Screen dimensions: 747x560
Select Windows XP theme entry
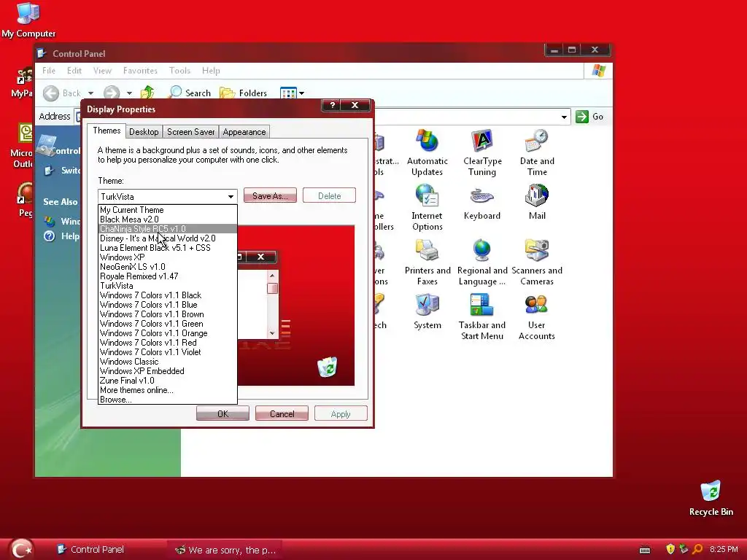pyautogui.click(x=167, y=257)
